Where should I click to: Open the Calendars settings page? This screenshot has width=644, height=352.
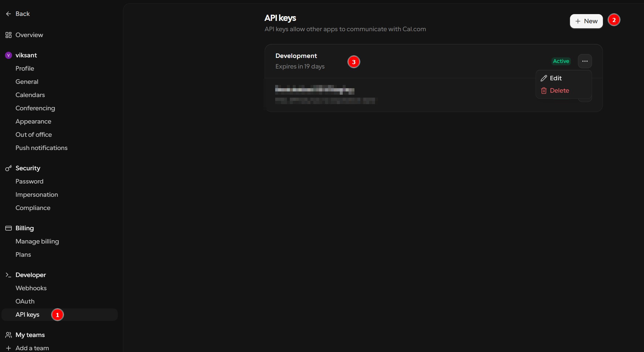(30, 95)
